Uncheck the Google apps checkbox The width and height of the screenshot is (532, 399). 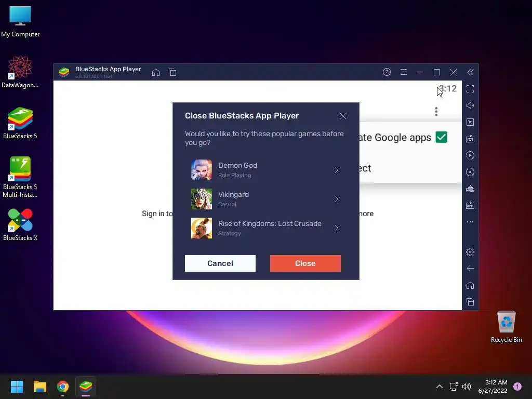(x=442, y=137)
